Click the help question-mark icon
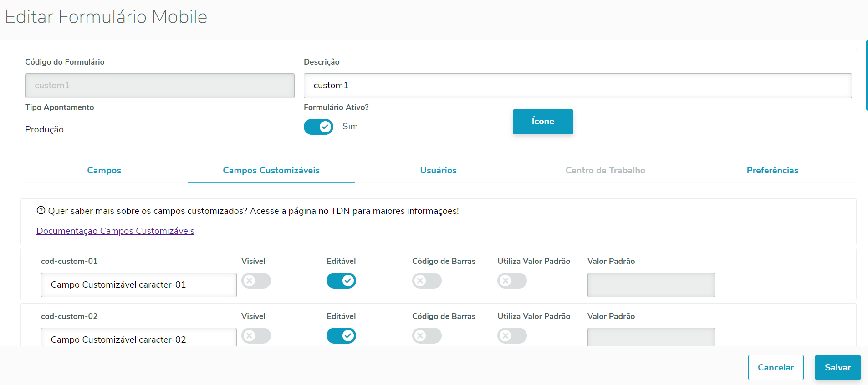The width and height of the screenshot is (868, 385). click(41, 210)
